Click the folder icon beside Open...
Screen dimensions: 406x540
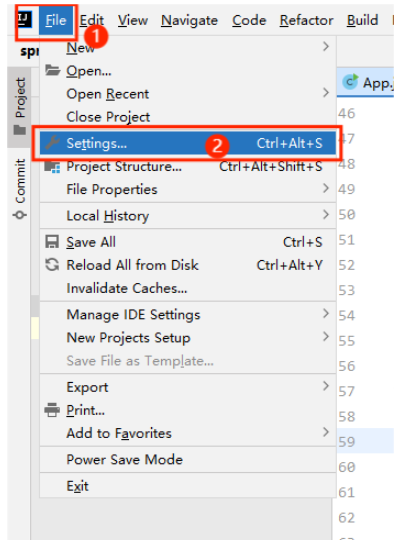[x=52, y=70]
